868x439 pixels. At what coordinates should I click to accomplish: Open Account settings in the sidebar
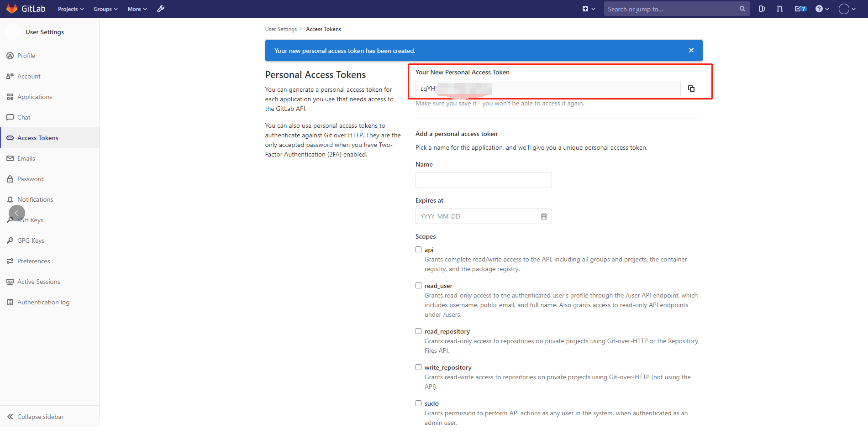[49, 76]
